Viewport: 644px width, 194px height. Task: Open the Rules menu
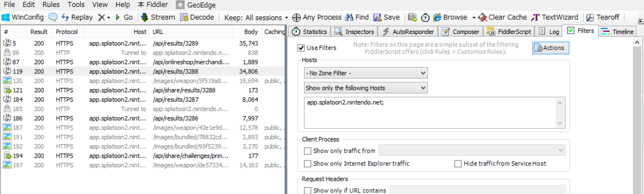(51, 4)
